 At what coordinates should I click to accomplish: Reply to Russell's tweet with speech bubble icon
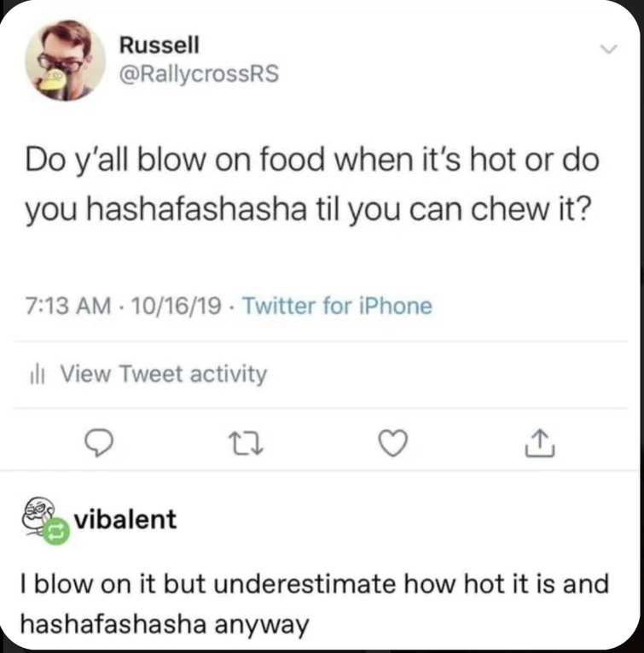coord(102,441)
